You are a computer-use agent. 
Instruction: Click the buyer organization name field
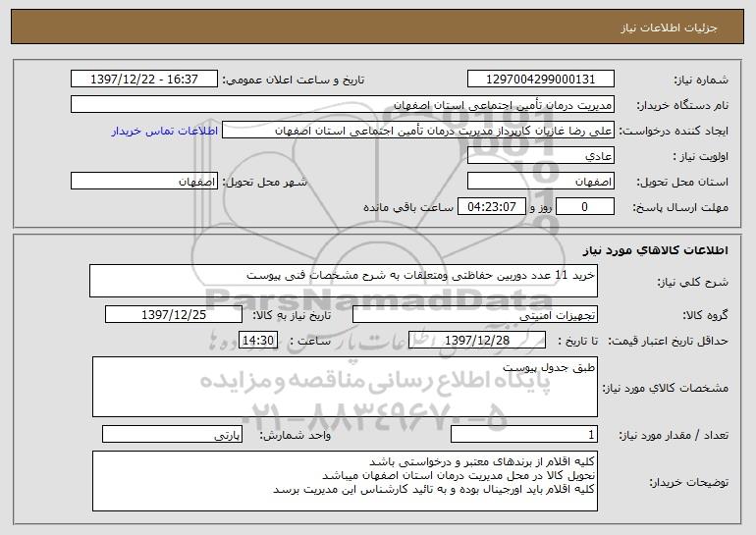click(x=343, y=105)
